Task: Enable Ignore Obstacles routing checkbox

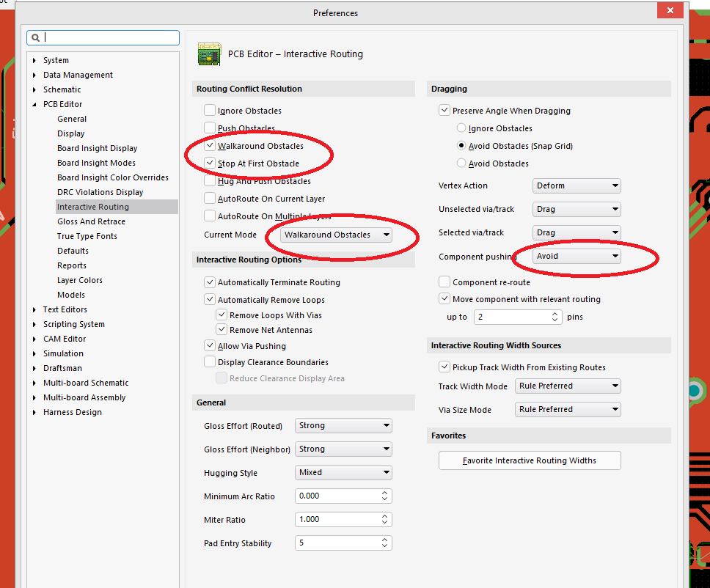Action: (x=210, y=110)
